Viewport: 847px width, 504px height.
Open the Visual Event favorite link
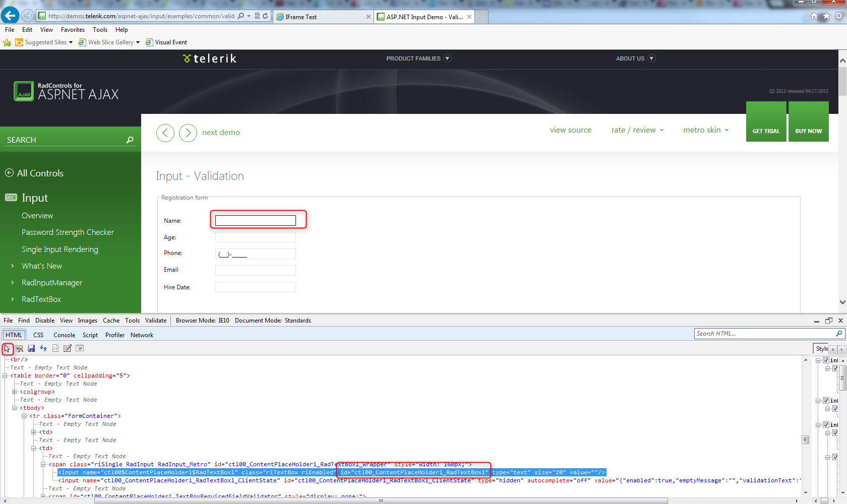166,42
